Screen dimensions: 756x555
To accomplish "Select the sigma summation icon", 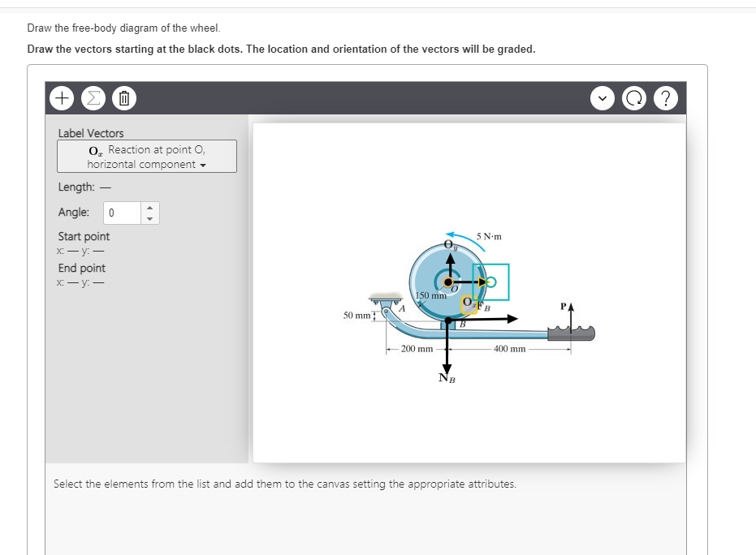I will 93,97.
